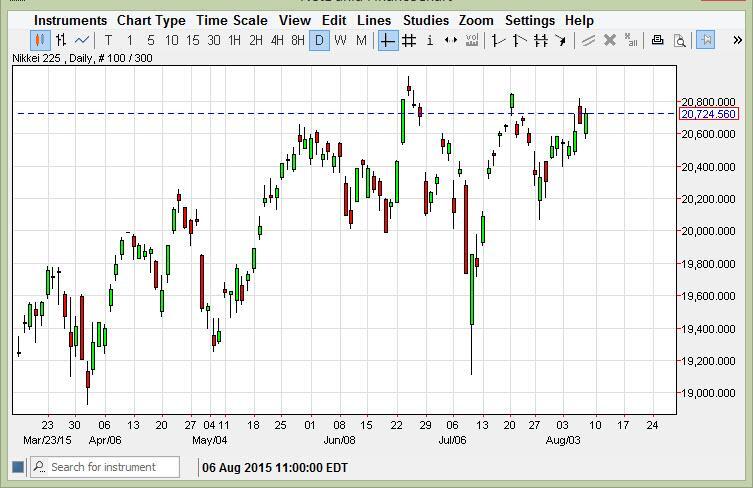Open the Chart Type dropdown menu
The height and width of the screenshot is (488, 753).
coord(151,20)
